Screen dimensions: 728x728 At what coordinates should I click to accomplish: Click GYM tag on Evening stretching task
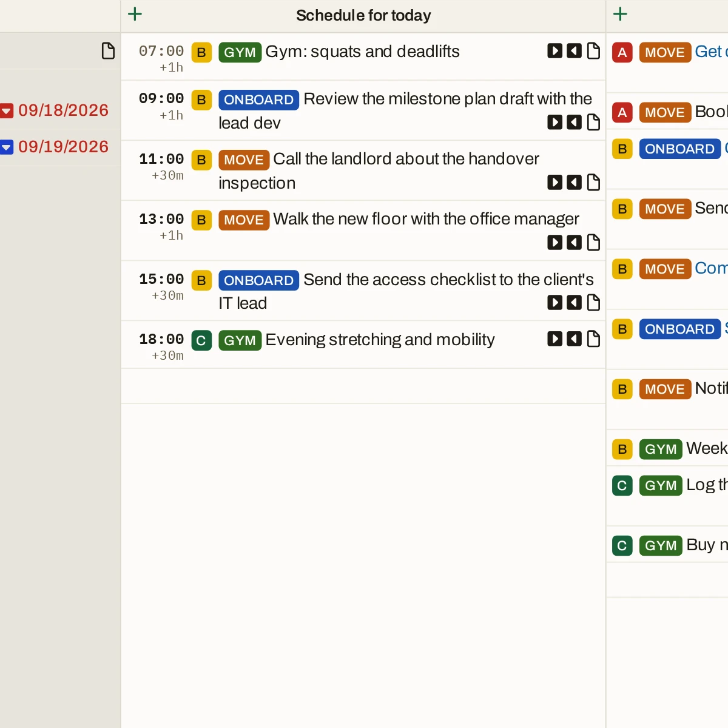coord(240,340)
